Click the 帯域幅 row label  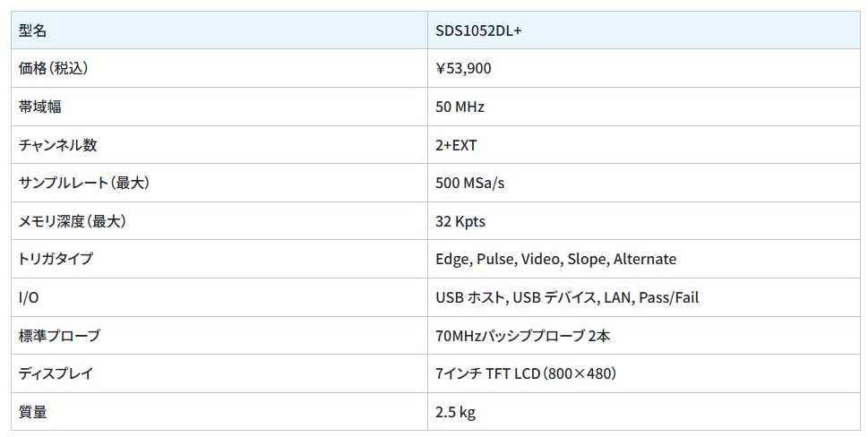(40, 107)
